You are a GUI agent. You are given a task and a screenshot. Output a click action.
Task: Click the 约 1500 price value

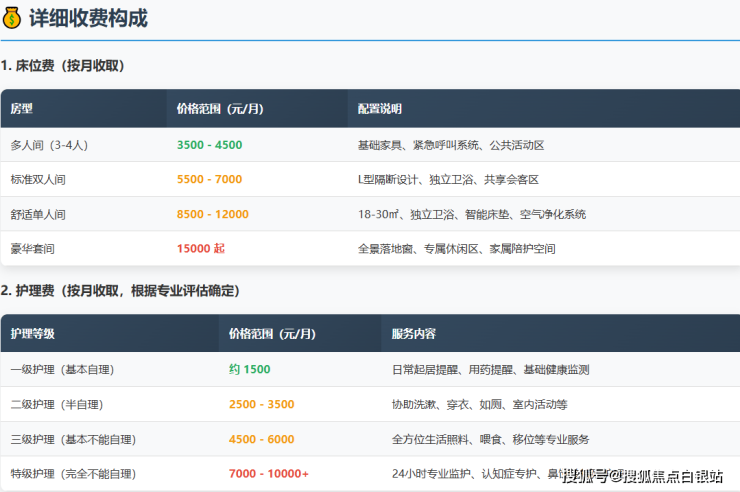point(249,370)
